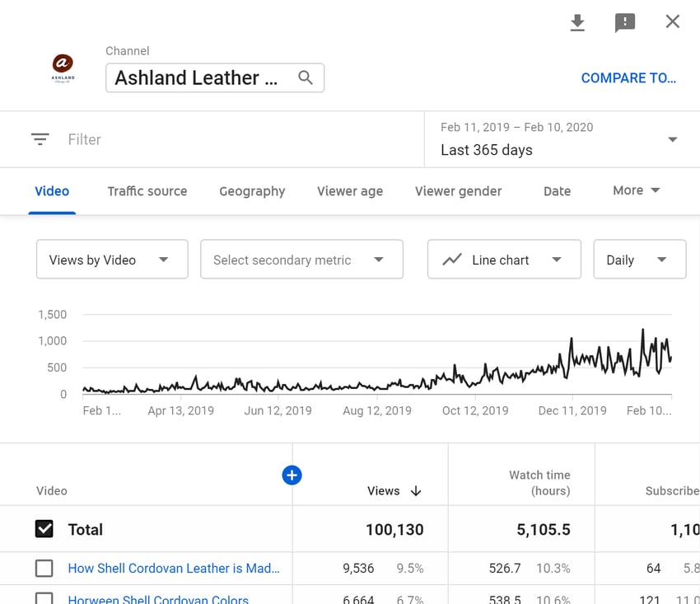Click the channel search magnifier icon
Viewport: 700px width, 604px height.
[x=306, y=77]
